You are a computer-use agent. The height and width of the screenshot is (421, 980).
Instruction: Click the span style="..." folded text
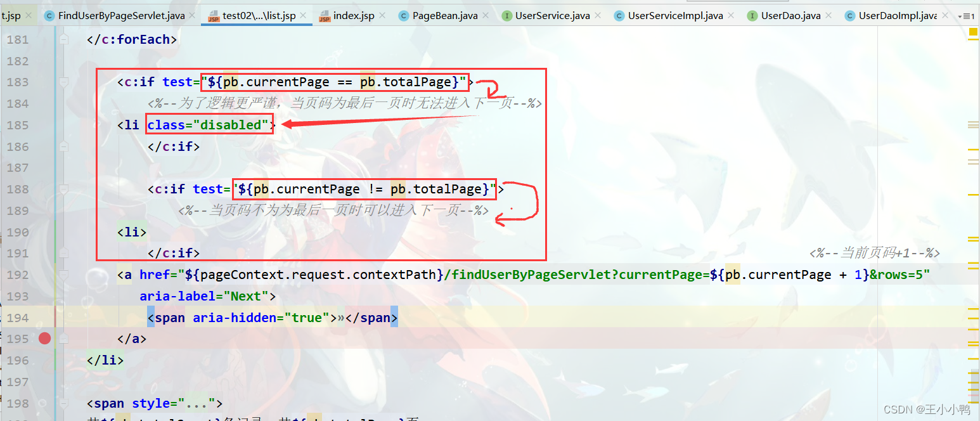click(x=155, y=403)
